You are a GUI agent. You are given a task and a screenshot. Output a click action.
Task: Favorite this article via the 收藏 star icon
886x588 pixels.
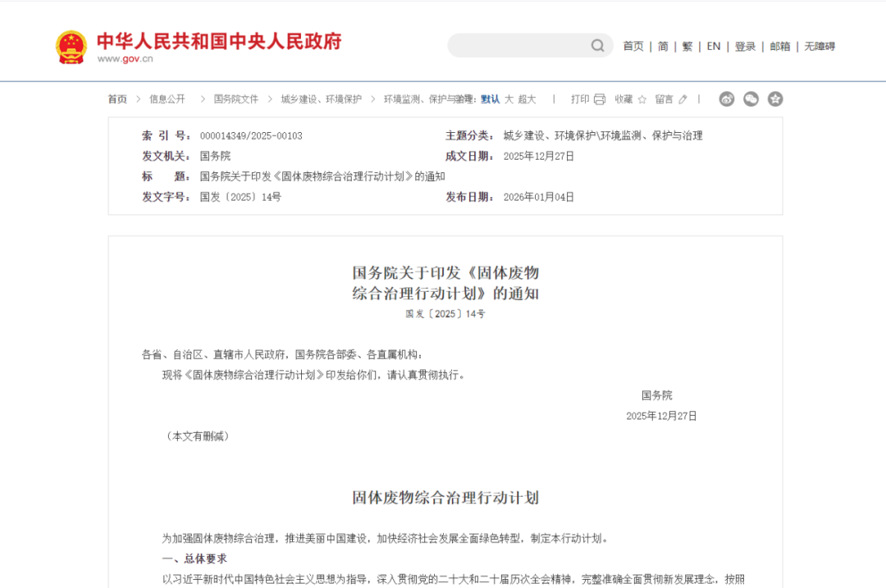coord(642,98)
